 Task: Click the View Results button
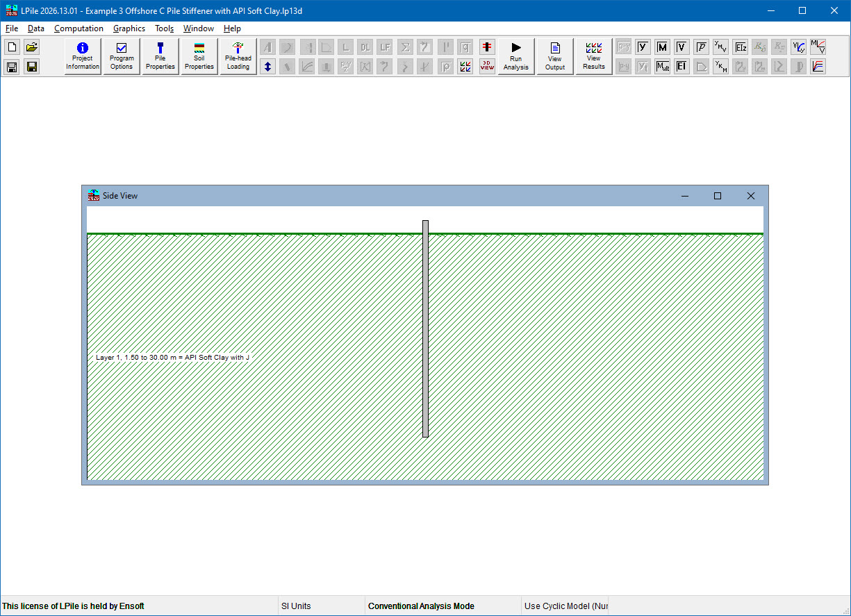point(594,57)
